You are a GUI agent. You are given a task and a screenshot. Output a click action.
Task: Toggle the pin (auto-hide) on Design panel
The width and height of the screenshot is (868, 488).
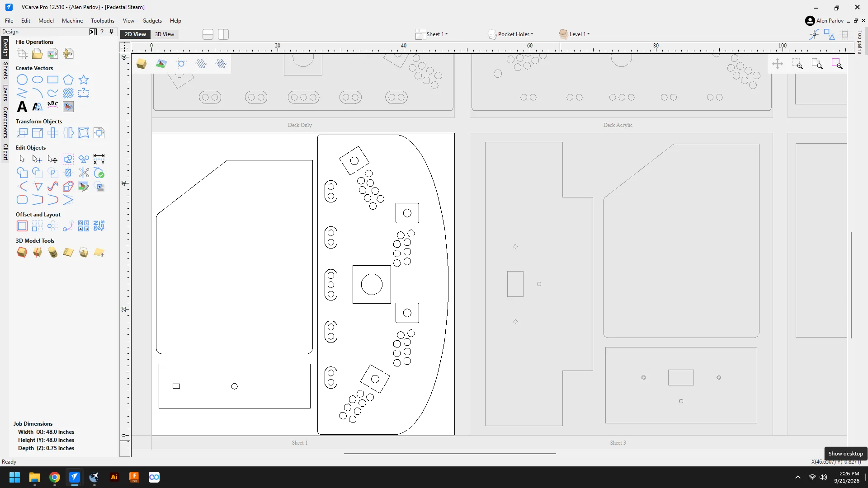pyautogui.click(x=112, y=32)
